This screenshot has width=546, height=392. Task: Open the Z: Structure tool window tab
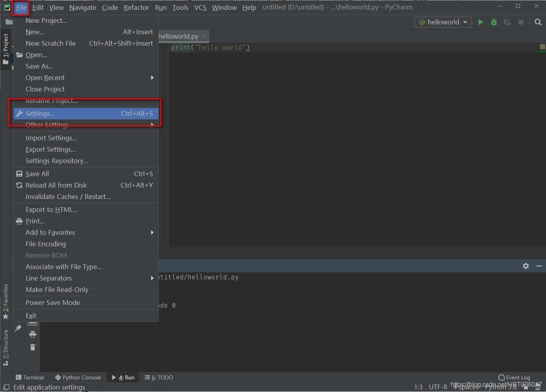(6, 347)
